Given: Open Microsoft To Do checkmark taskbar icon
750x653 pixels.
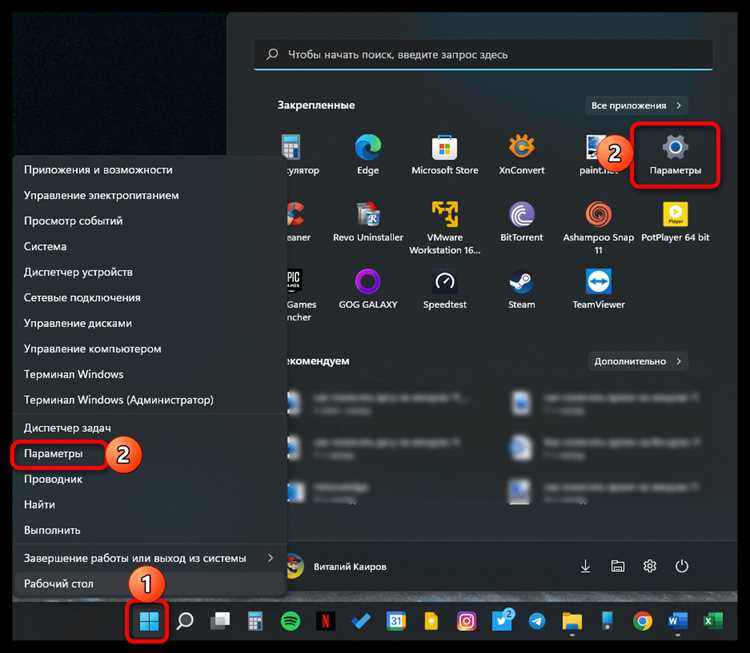Looking at the screenshot, I should (x=361, y=621).
